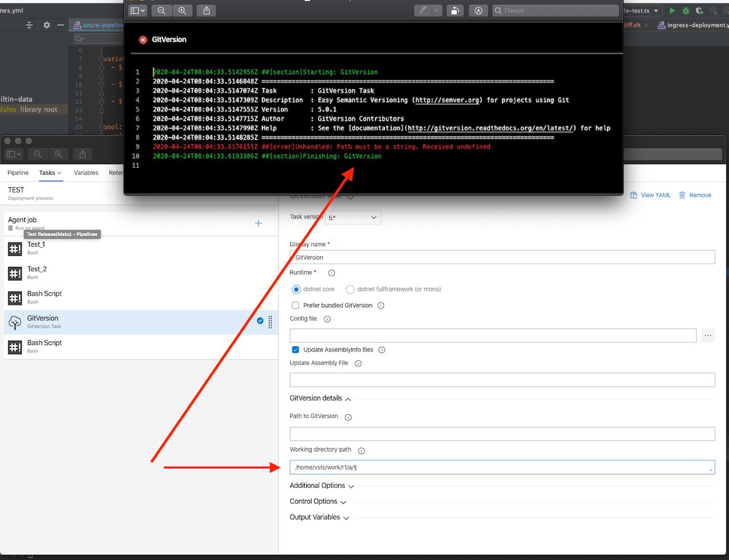Run with coverage in the IDE toolbar

click(699, 10)
